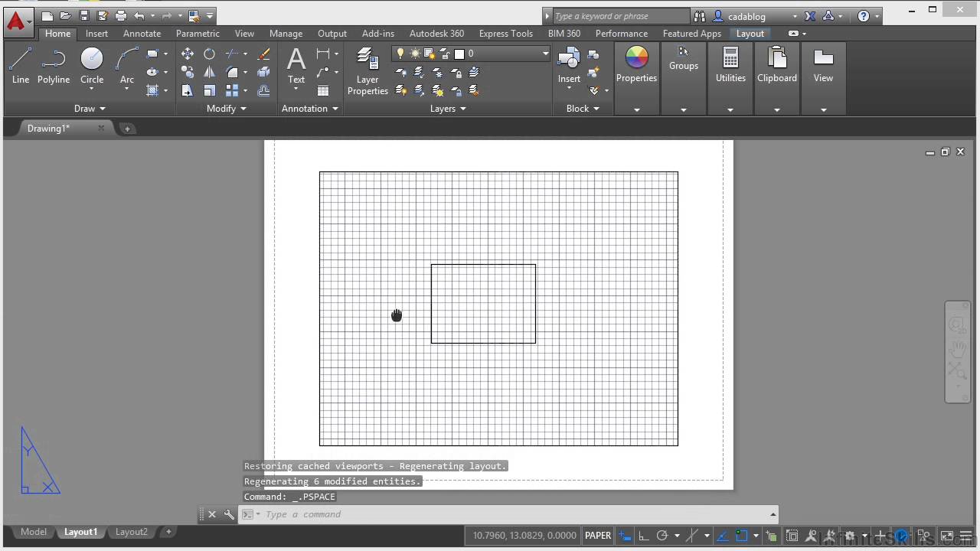980x551 pixels.
Task: Click the keyword search box
Action: tap(620, 16)
